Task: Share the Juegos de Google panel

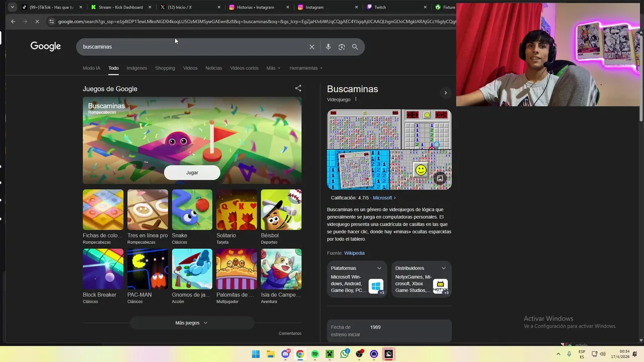Action: click(298, 88)
